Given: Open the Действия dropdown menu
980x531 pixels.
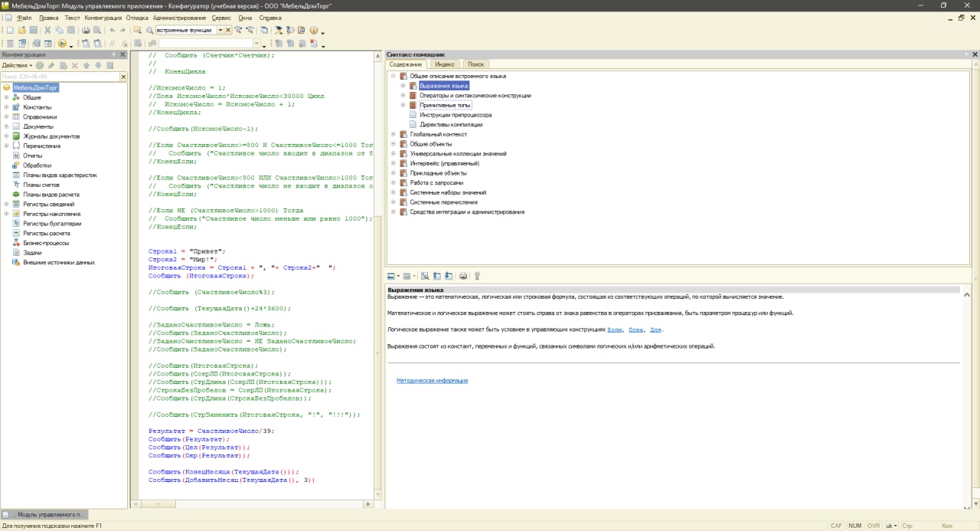Looking at the screenshot, I should pos(17,65).
